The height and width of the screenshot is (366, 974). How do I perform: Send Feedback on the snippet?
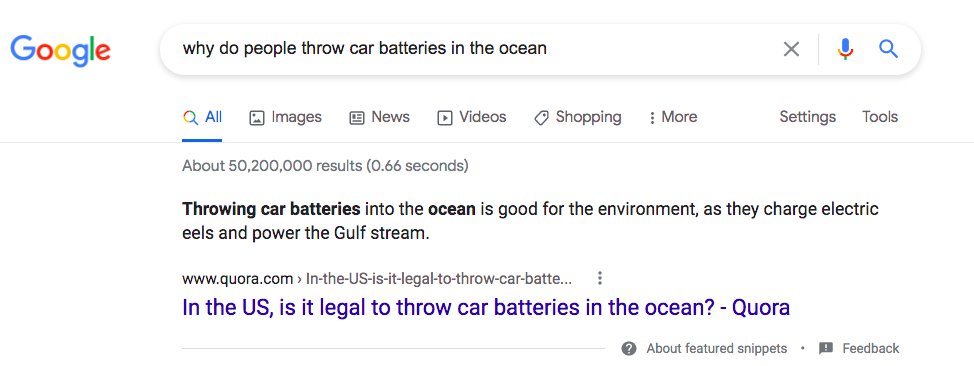click(x=870, y=349)
